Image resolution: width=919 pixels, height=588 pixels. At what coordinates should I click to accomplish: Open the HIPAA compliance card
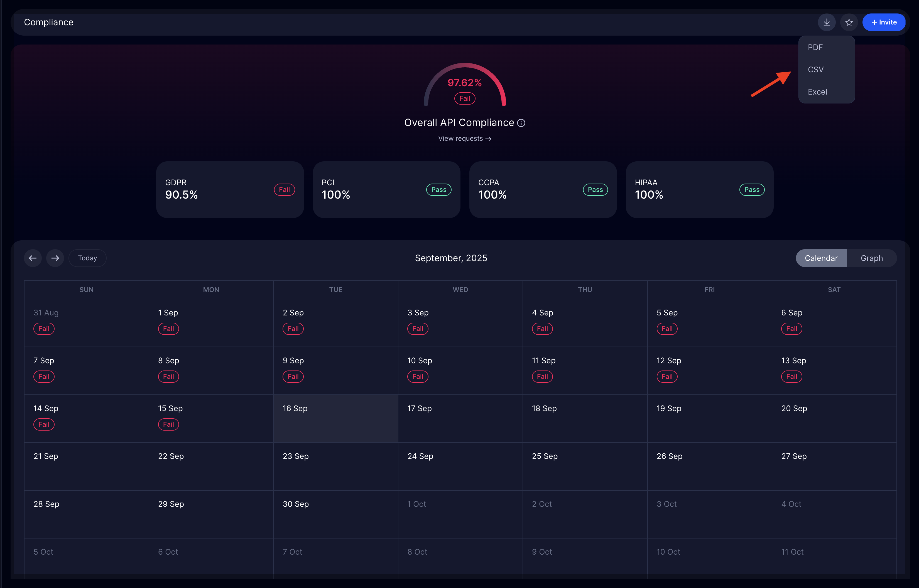pyautogui.click(x=699, y=189)
